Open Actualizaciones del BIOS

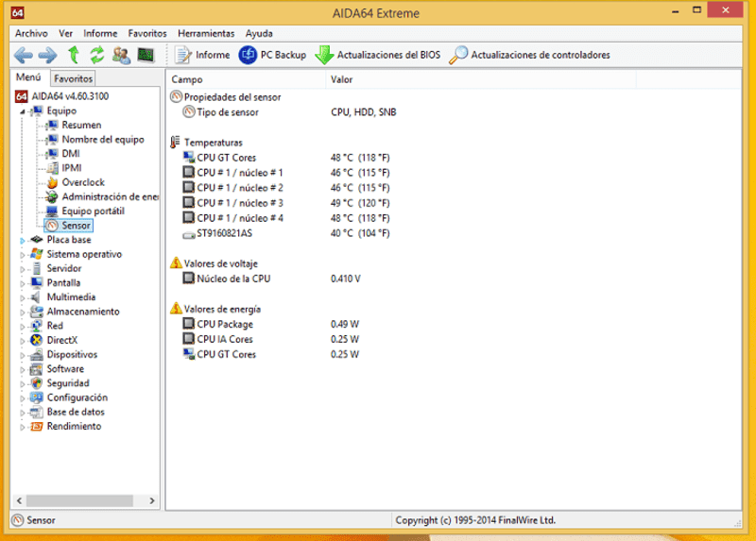377,55
